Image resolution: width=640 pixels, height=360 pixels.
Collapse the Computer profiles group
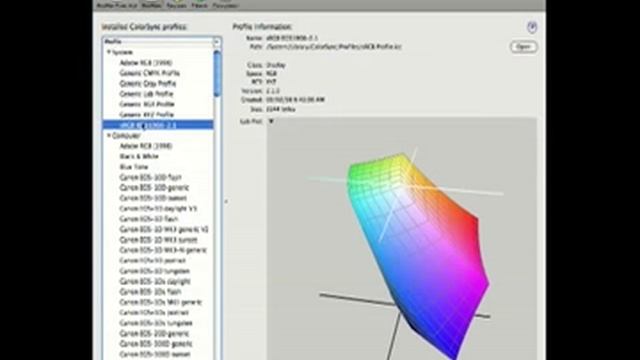tap(109, 136)
